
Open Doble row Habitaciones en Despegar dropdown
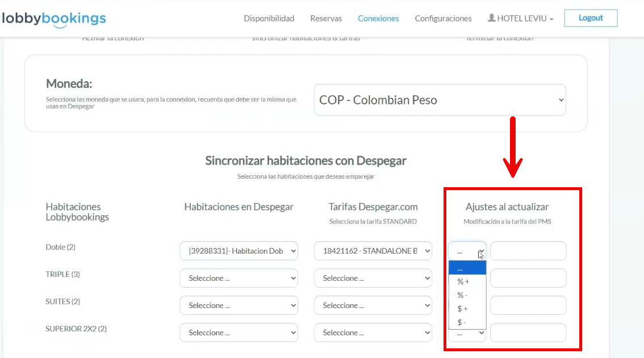click(x=239, y=251)
